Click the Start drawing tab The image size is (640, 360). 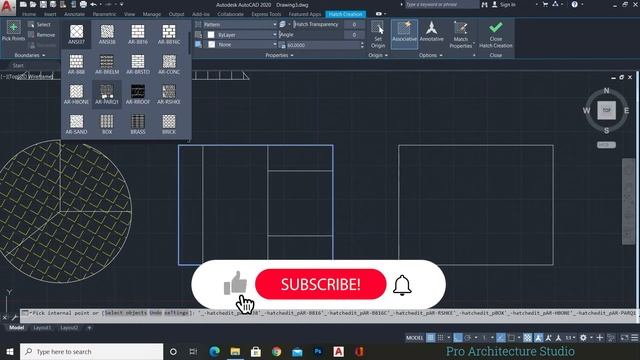tap(18, 65)
